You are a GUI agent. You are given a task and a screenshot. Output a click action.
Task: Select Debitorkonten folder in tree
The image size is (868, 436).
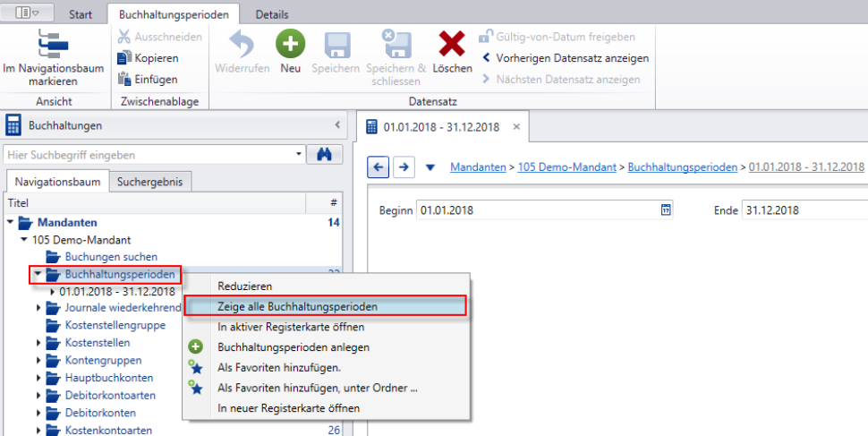(91, 414)
